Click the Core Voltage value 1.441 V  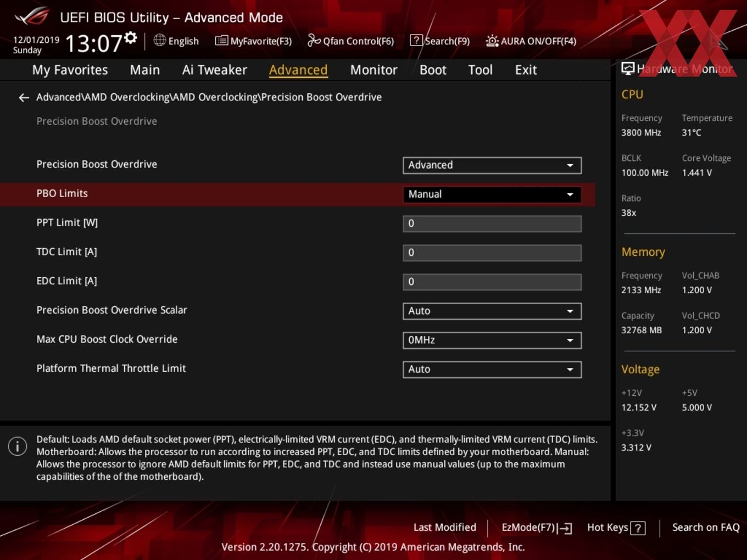click(x=697, y=172)
